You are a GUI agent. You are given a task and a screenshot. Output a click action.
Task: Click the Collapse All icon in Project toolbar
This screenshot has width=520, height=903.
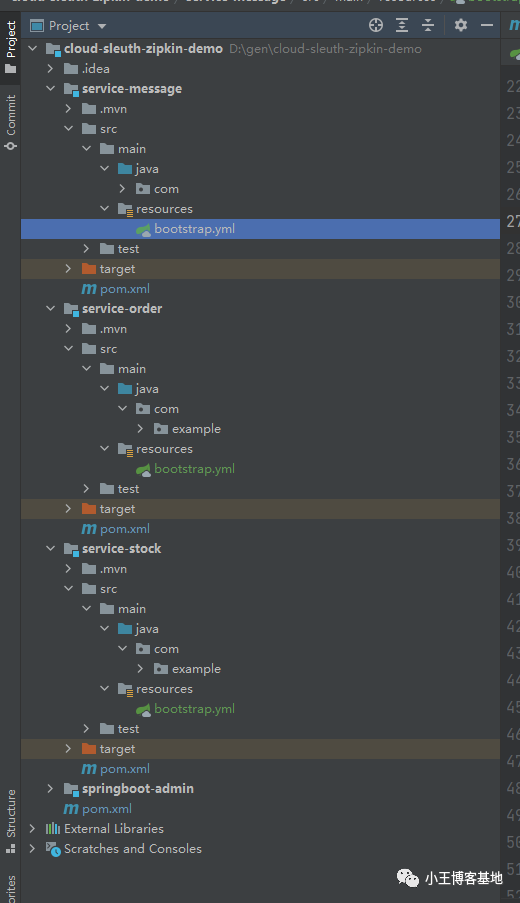[x=428, y=25]
